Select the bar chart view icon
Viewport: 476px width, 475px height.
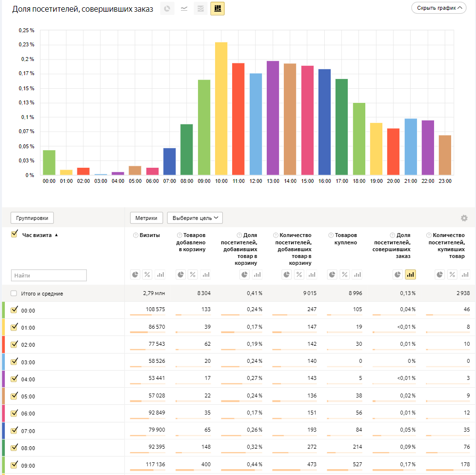(218, 9)
